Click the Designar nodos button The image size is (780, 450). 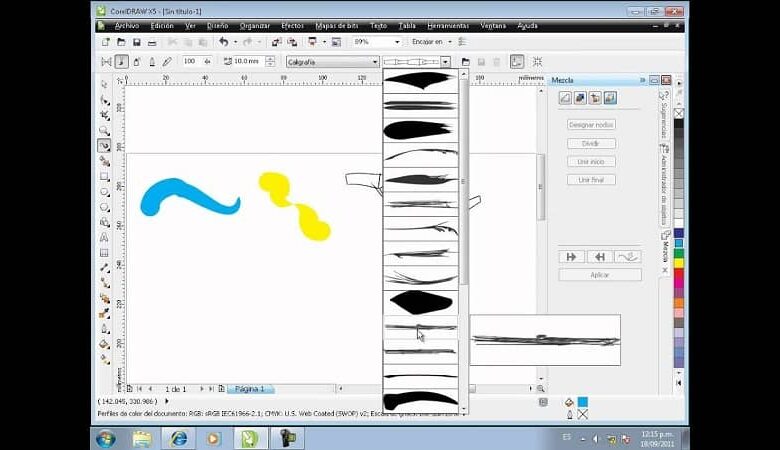tap(591, 125)
